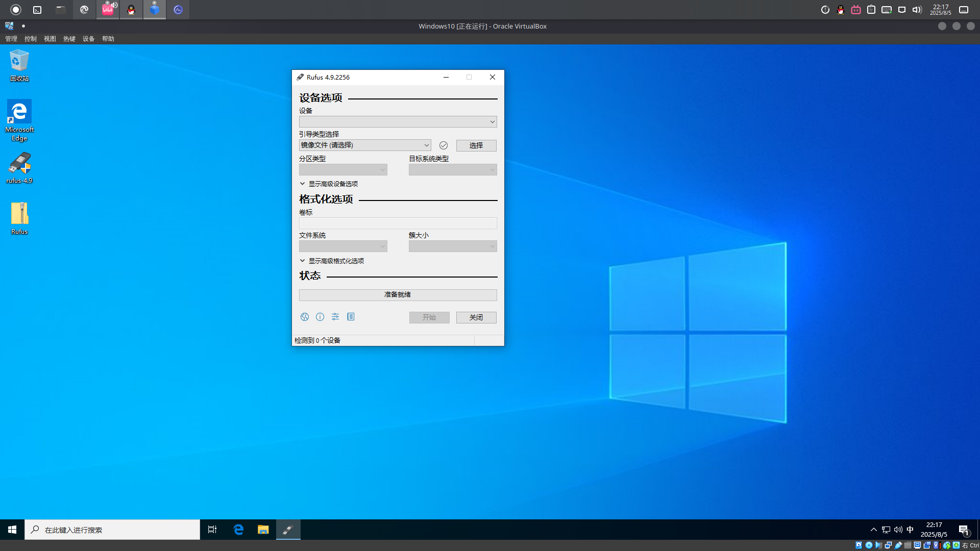Viewport: 980px width, 551px height.
Task: Click Windows taskbar clock 22:17
Action: click(x=934, y=530)
